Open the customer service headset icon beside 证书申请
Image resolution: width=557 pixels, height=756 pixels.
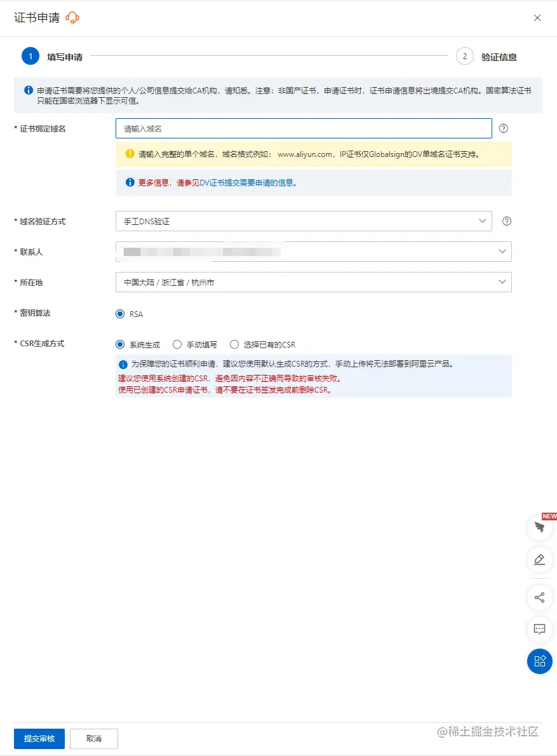tap(72, 18)
